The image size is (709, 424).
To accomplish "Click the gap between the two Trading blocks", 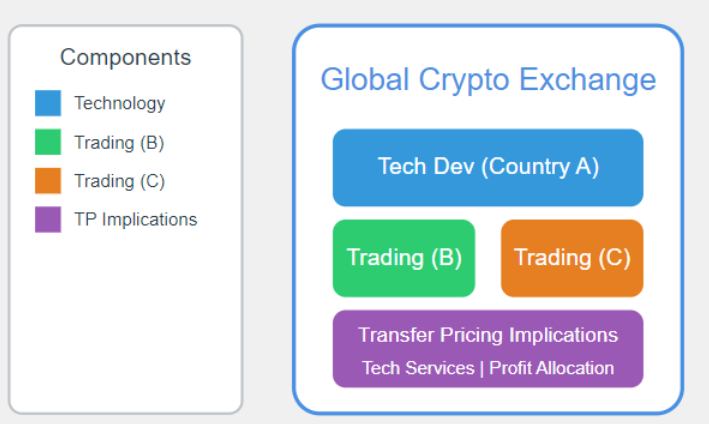I will [488, 258].
